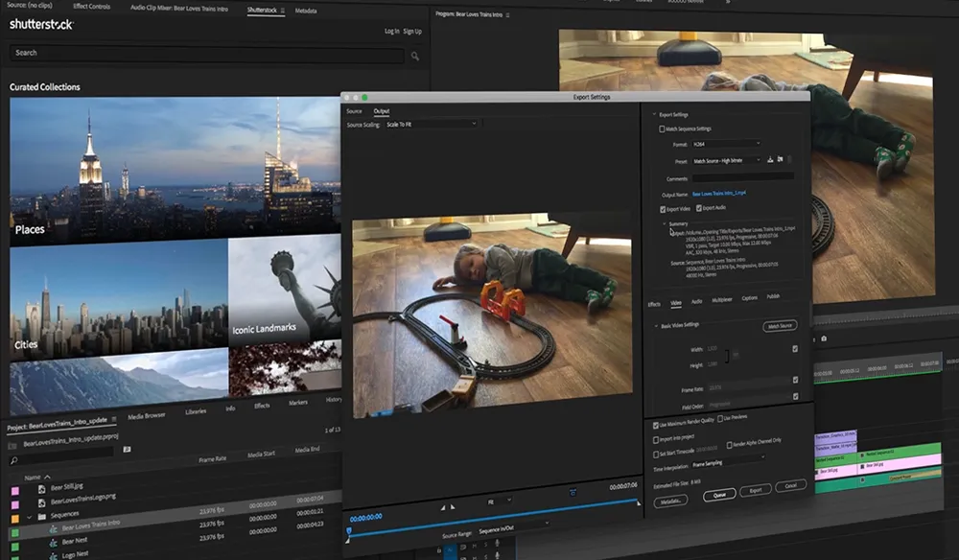Open the Source Range dropdown

point(514,528)
